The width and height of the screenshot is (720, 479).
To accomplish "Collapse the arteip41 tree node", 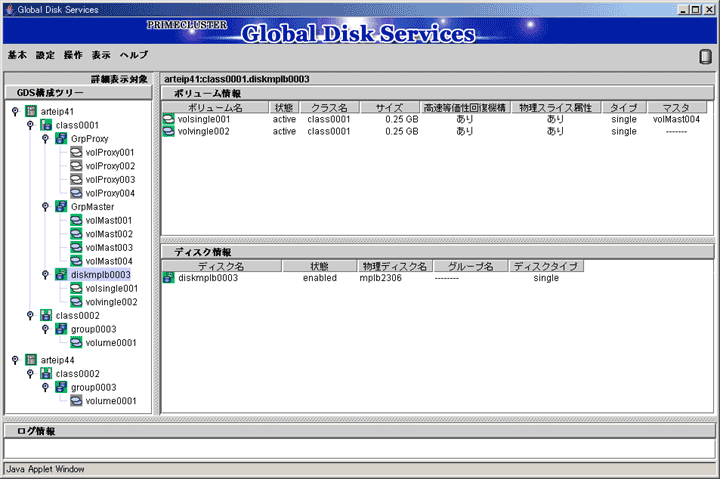I will click(15, 111).
